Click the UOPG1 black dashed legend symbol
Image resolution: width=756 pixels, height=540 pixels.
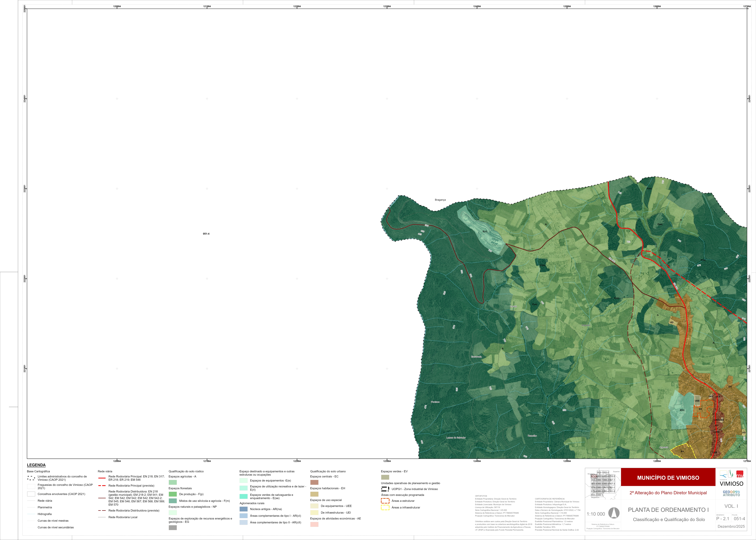385,489
